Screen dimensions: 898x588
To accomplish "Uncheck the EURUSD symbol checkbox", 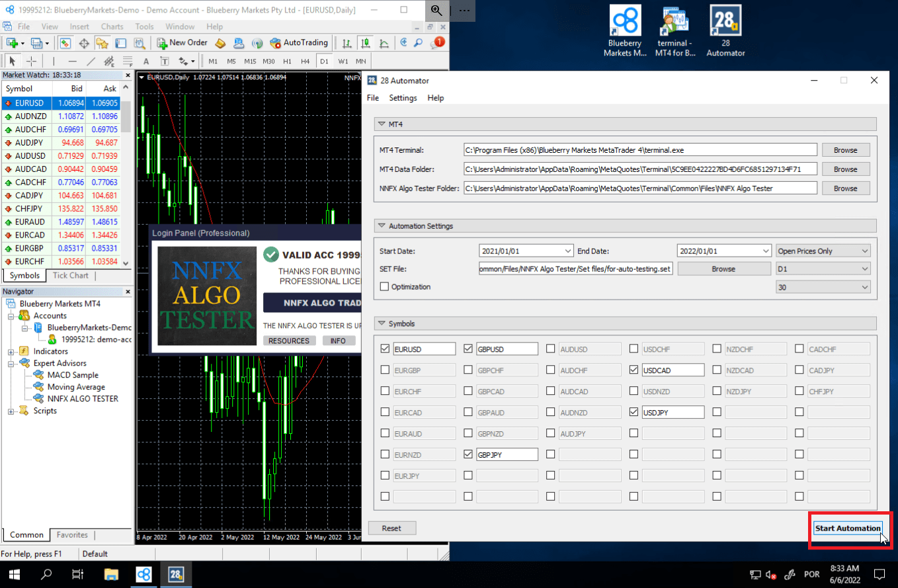I will pos(386,349).
